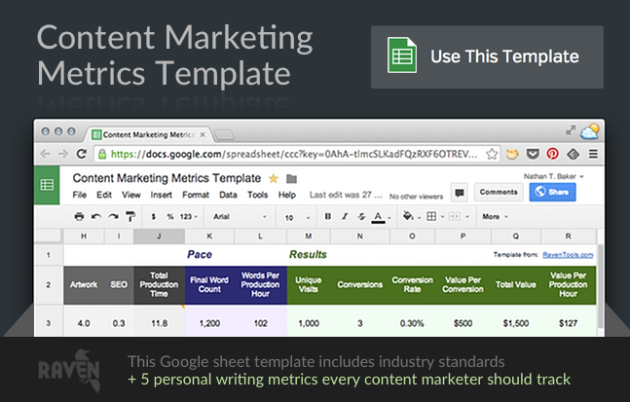Open the Nathan T. Baker account dropdown
This screenshot has width=630, height=402.
tap(554, 176)
